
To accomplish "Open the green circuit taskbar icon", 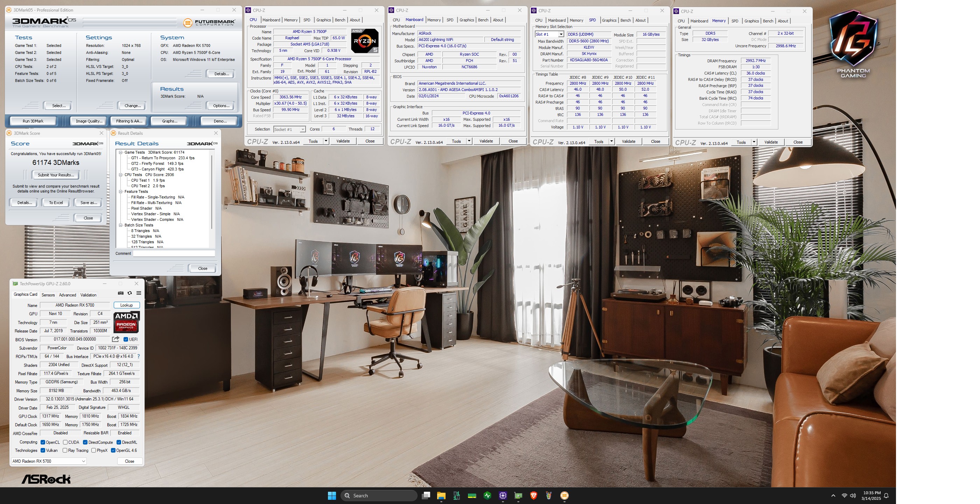I will 456,495.
